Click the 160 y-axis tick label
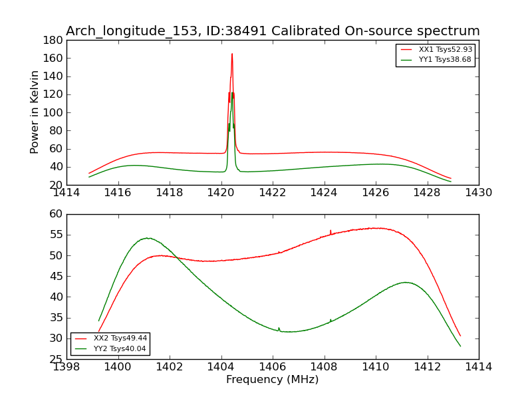532x399 pixels. (53, 59)
